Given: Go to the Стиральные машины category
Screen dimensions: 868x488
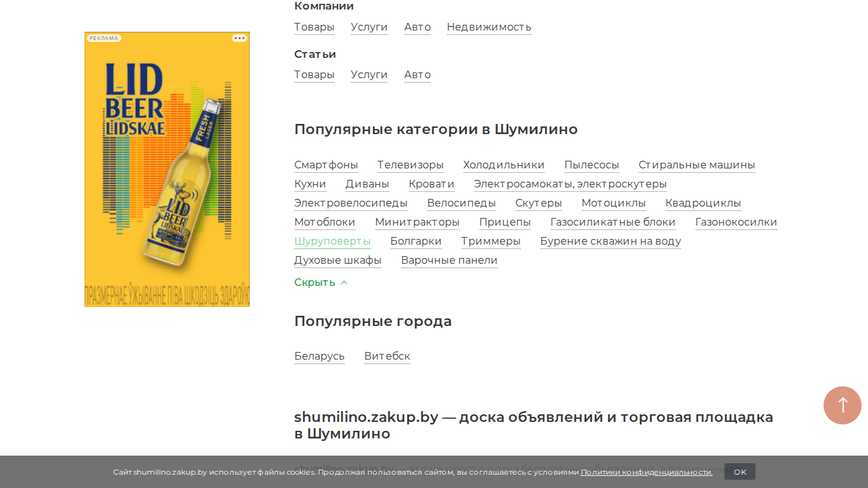Looking at the screenshot, I should 697,165.
